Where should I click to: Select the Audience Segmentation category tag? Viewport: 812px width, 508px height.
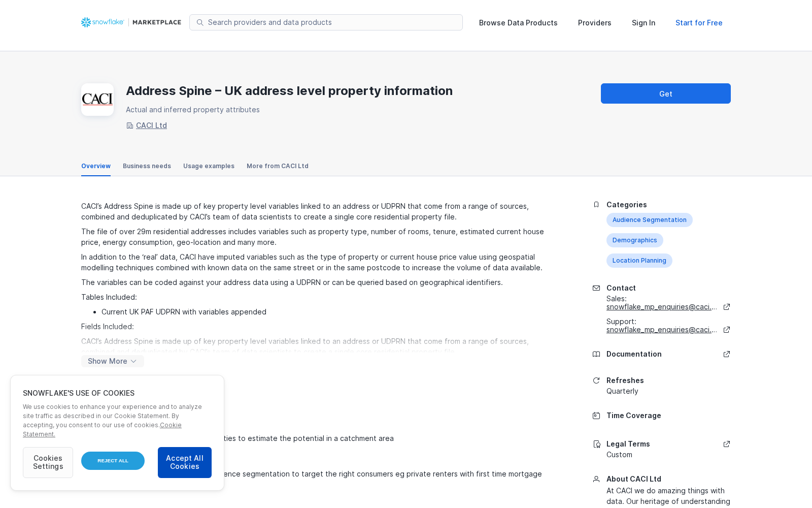650,220
